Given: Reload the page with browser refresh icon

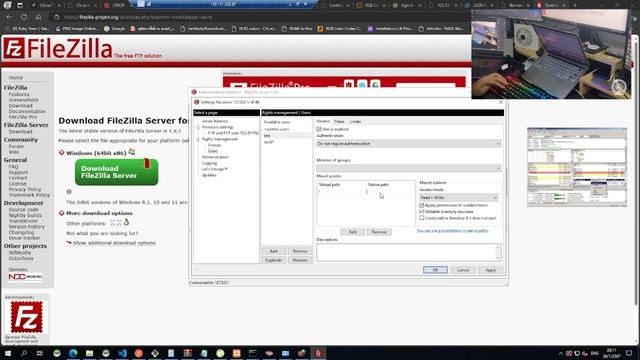Looking at the screenshot, I should click(24, 17).
